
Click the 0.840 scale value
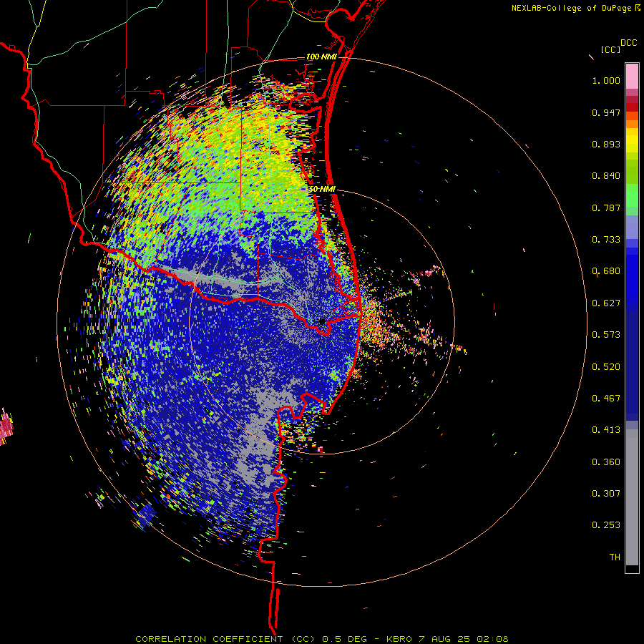(x=606, y=176)
